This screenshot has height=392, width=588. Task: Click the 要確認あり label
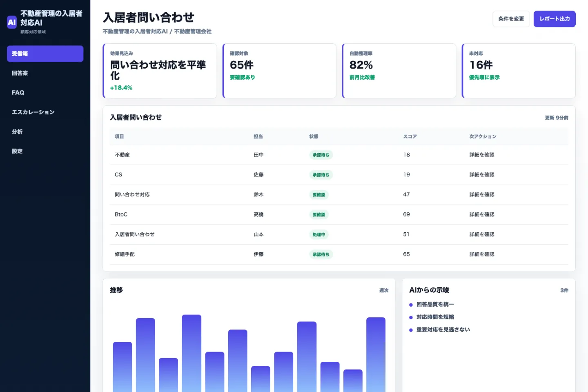[x=242, y=77]
